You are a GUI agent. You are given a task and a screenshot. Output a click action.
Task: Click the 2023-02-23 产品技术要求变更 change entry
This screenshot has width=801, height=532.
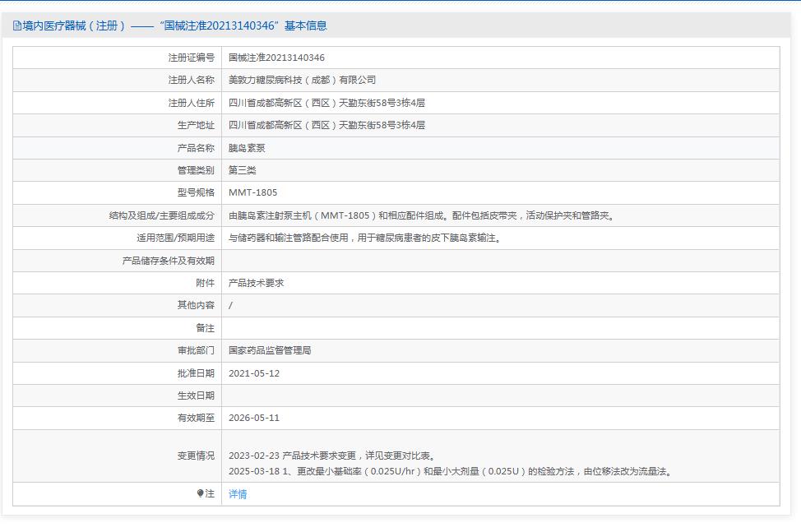point(332,456)
